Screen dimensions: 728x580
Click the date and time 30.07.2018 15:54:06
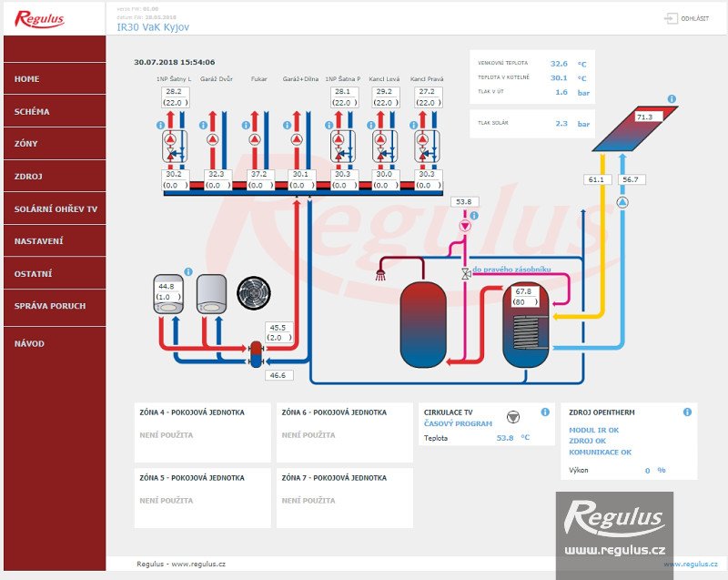pos(175,62)
